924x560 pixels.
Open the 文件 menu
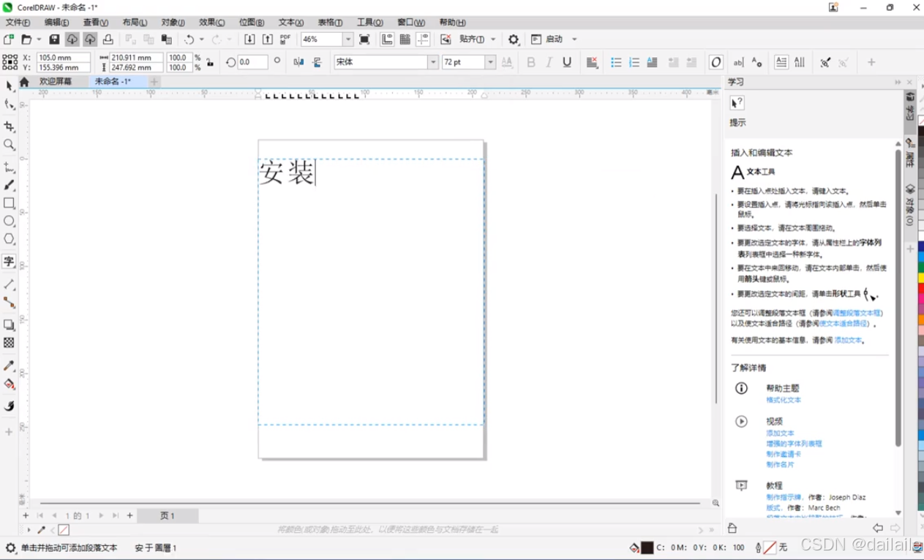click(x=18, y=23)
